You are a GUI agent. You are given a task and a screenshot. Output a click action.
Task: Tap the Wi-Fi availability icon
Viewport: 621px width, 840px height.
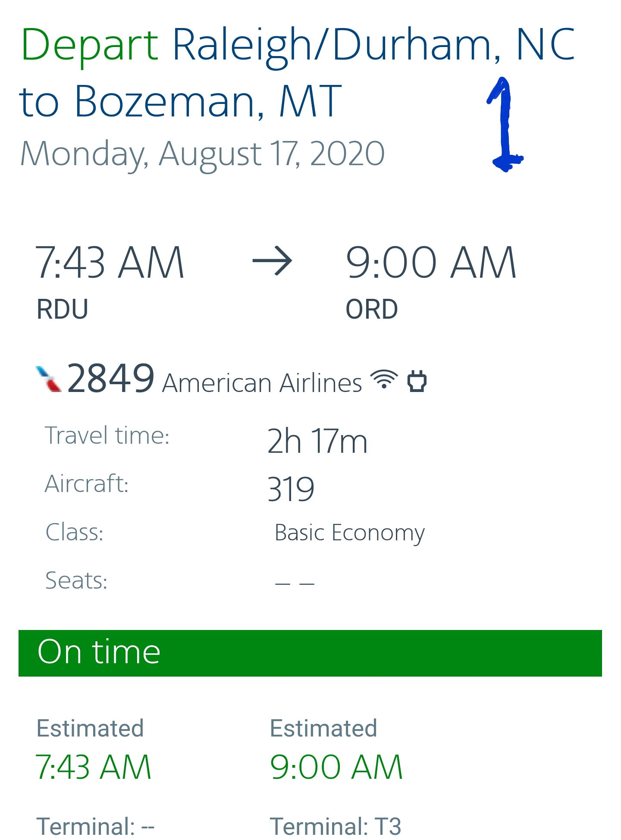point(384,380)
